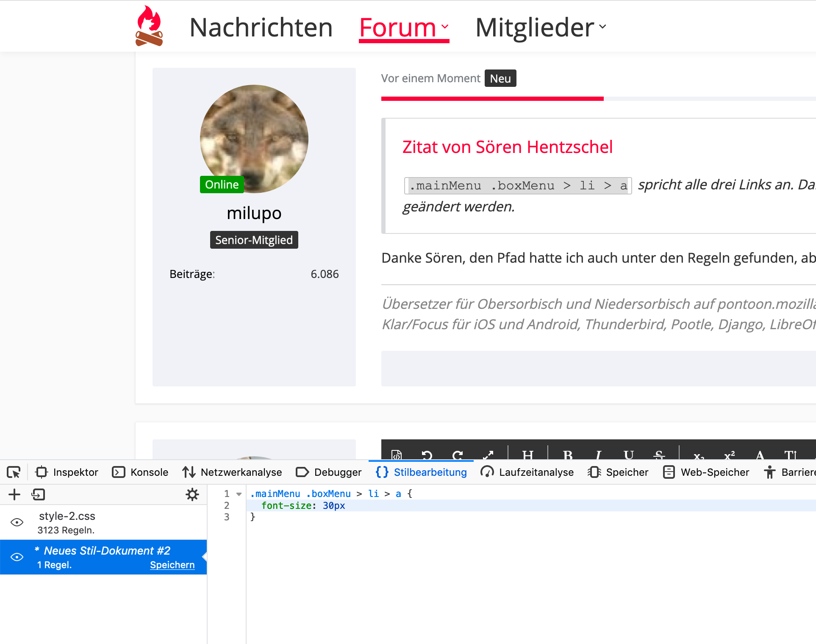This screenshot has width=816, height=644.
Task: Click the campfire site logo
Action: click(x=149, y=26)
